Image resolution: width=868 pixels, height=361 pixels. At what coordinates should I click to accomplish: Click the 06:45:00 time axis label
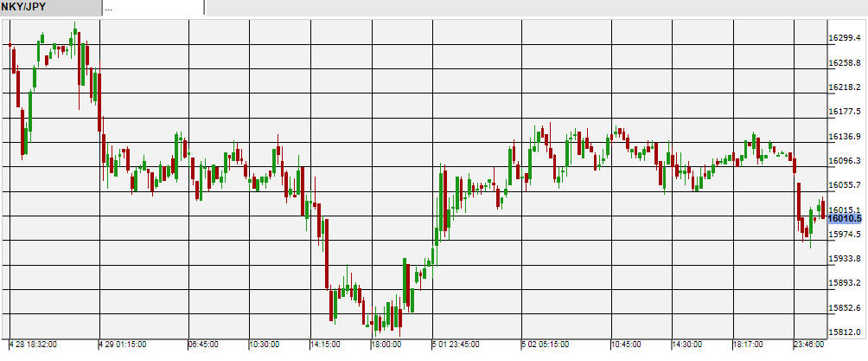click(204, 345)
